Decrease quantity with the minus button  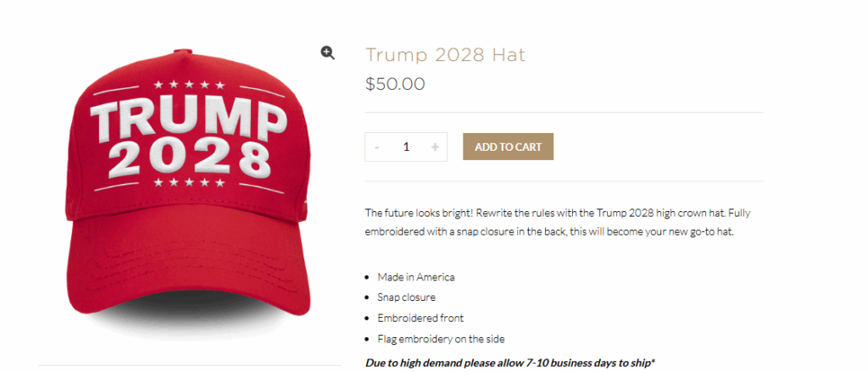pyautogui.click(x=377, y=147)
